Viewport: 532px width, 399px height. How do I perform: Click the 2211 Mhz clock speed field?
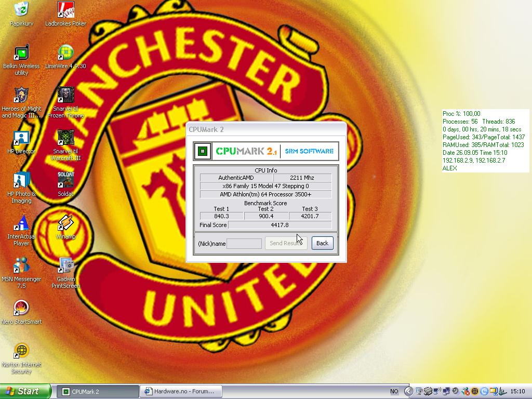point(302,178)
